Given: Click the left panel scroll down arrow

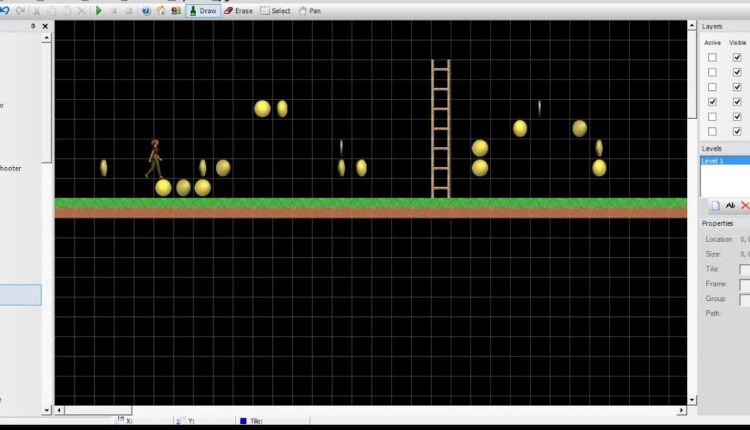Looking at the screenshot, I should pyautogui.click(x=46, y=409).
